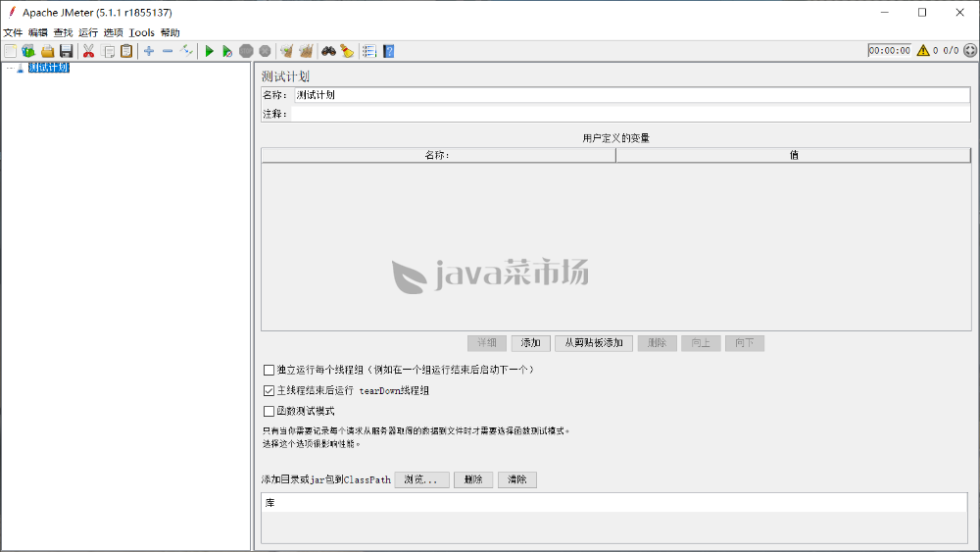Enable 函数测试模式 checkbox
The height and width of the screenshot is (552, 980).
pyautogui.click(x=269, y=412)
